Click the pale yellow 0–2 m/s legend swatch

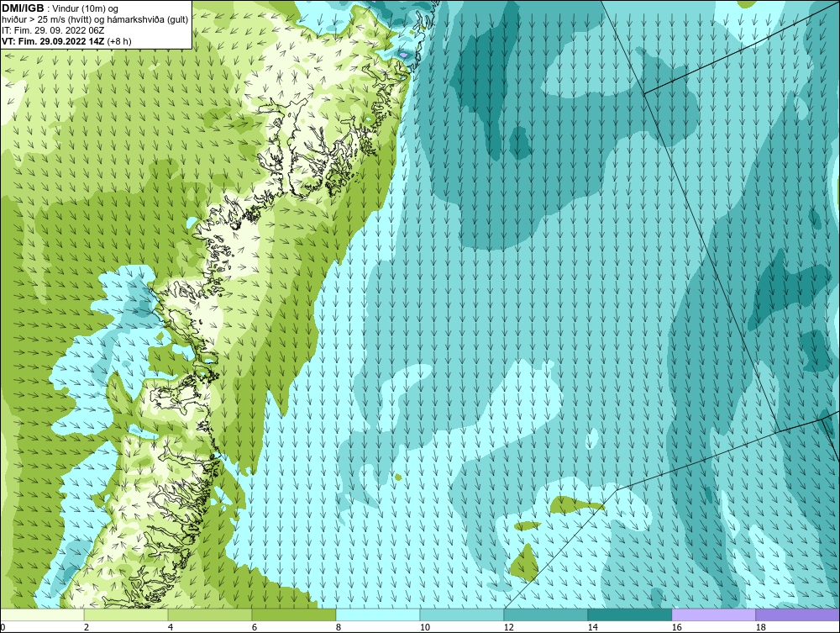pyautogui.click(x=42, y=615)
